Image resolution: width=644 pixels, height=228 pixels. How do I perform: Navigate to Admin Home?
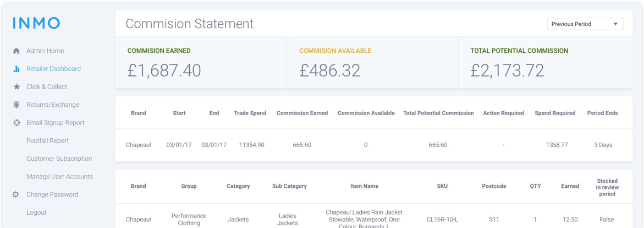[45, 51]
